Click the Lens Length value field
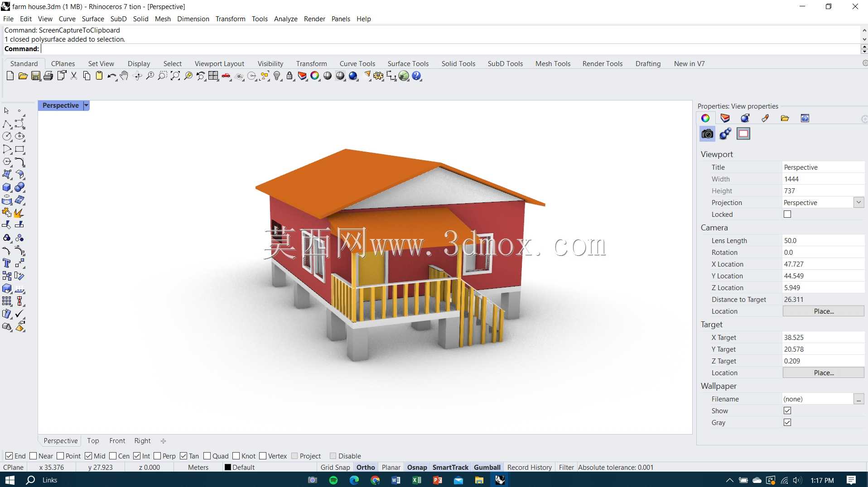 coord(823,241)
